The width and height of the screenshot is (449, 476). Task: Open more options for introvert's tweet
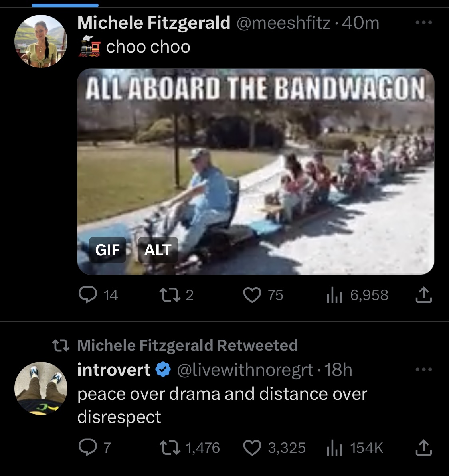pyautogui.click(x=424, y=370)
